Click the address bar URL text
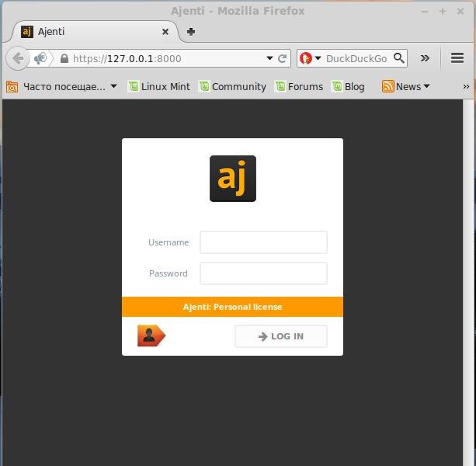The height and width of the screenshot is (466, 476). [x=127, y=58]
